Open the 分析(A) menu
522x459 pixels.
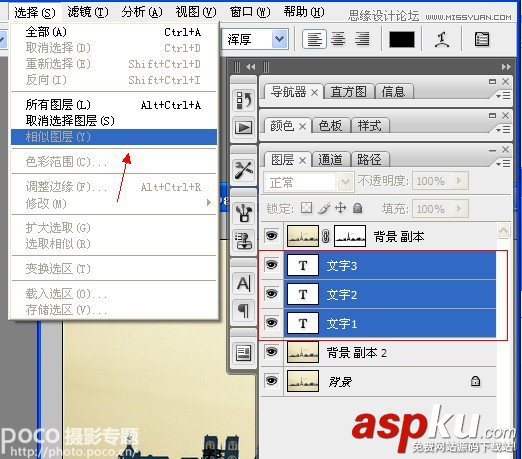coord(142,12)
